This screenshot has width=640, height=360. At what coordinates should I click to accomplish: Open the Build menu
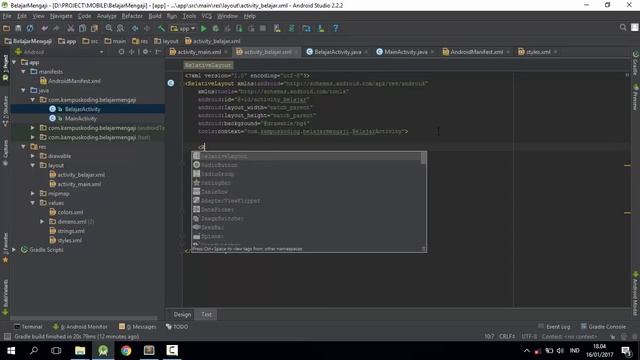coord(155,16)
